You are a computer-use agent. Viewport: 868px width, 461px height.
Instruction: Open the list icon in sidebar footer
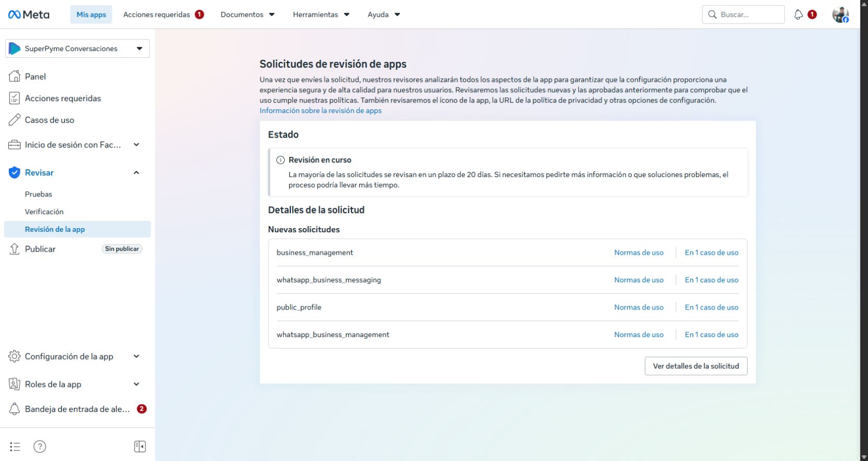[x=15, y=446]
